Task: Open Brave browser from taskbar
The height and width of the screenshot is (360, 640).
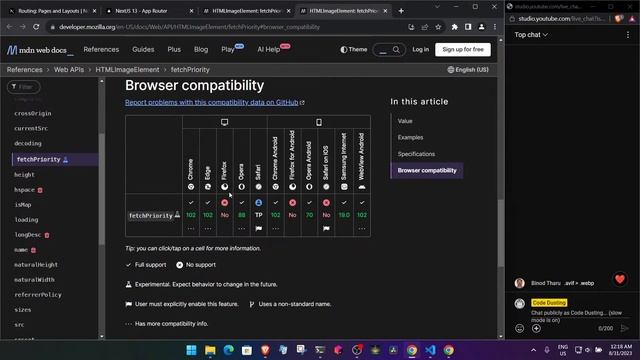Action: (x=265, y=350)
